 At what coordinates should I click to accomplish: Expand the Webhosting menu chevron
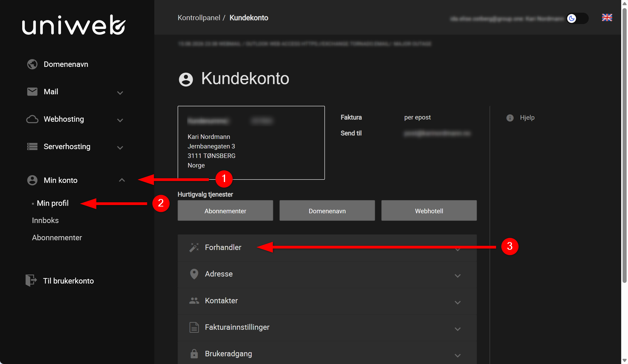coord(120,120)
